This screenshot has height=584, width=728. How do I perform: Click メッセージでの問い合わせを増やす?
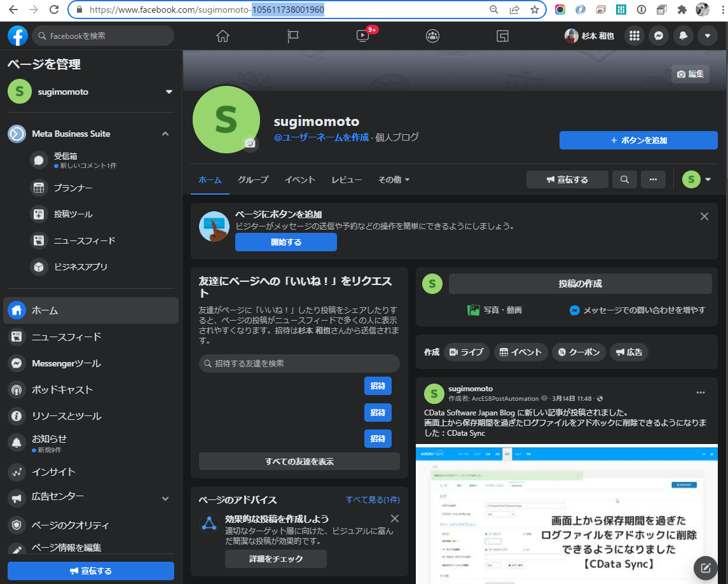point(638,310)
